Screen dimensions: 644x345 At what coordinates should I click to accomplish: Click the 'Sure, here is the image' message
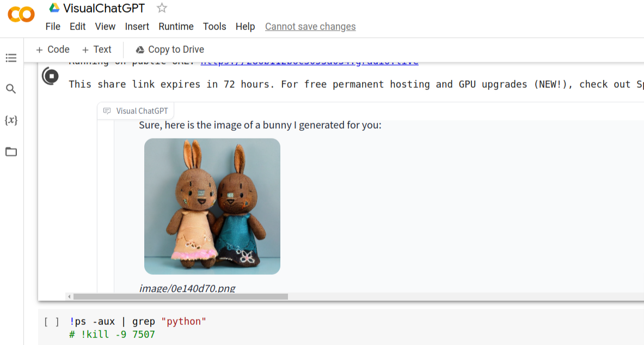coord(260,125)
